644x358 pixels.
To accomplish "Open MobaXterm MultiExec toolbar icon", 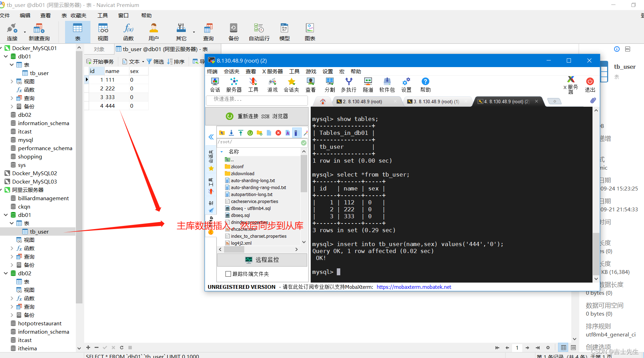I will click(x=349, y=85).
